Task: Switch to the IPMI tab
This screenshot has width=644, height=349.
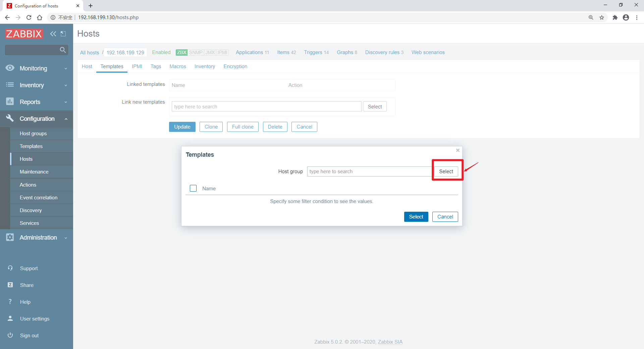Action: (x=137, y=66)
